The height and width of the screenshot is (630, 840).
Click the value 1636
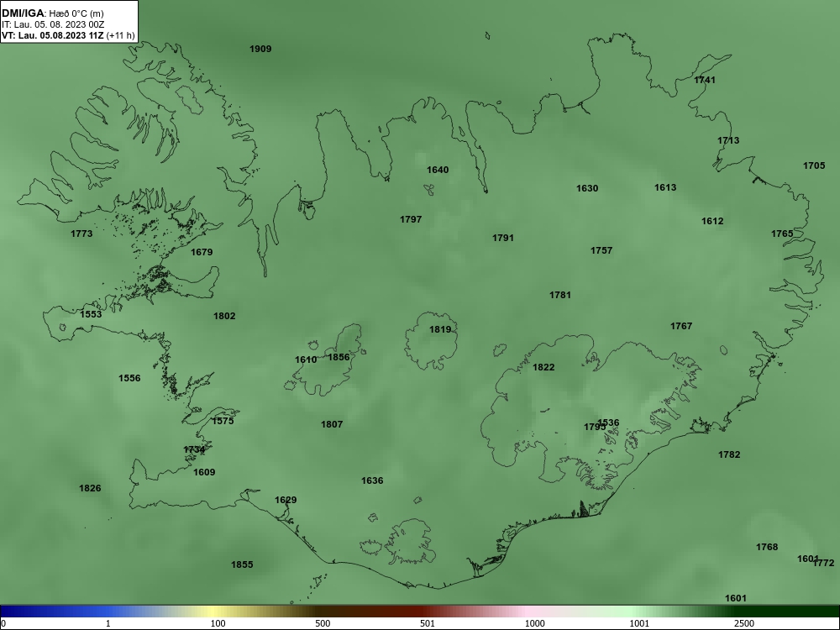[x=372, y=480]
